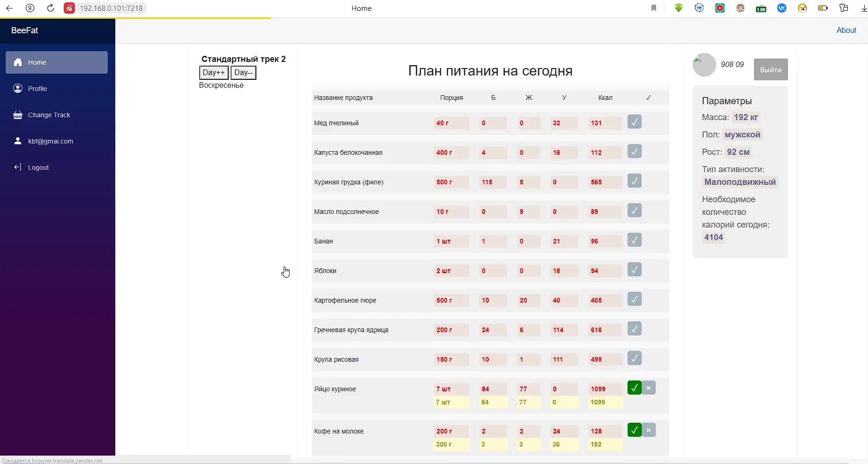Check off Мед пчелиный

[635, 122]
